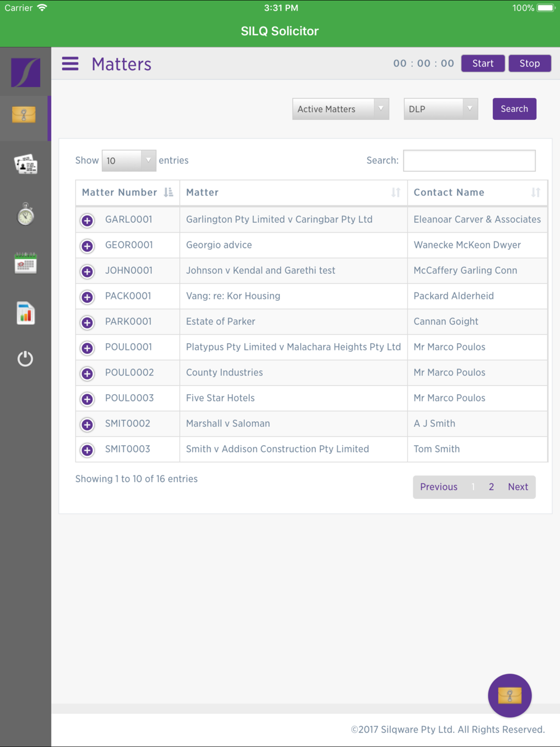The height and width of the screenshot is (747, 560).
Task: Open the stopwatch timer sidebar icon
Action: 25,213
